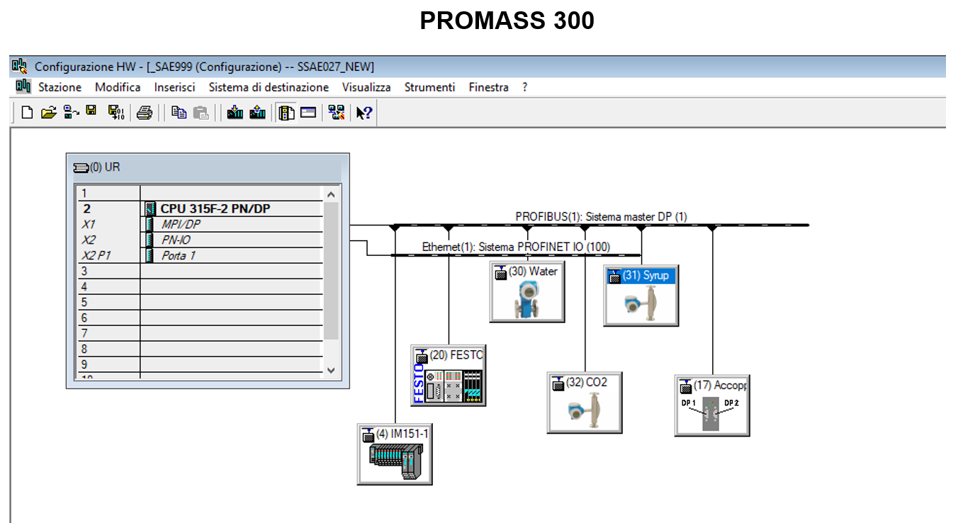Image resolution: width=980 pixels, height=523 pixels.
Task: Click the (0) UR rack title icon
Action: click(x=81, y=168)
